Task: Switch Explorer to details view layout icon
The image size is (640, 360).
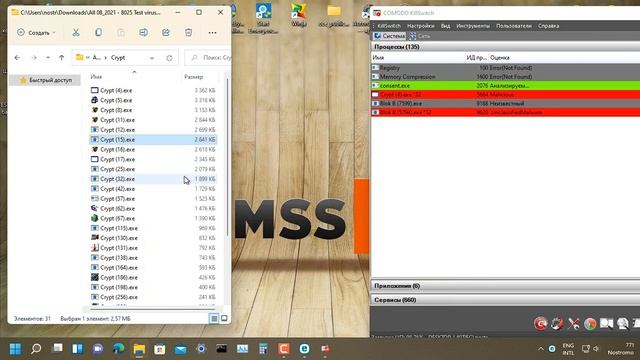Action: [x=214, y=318]
